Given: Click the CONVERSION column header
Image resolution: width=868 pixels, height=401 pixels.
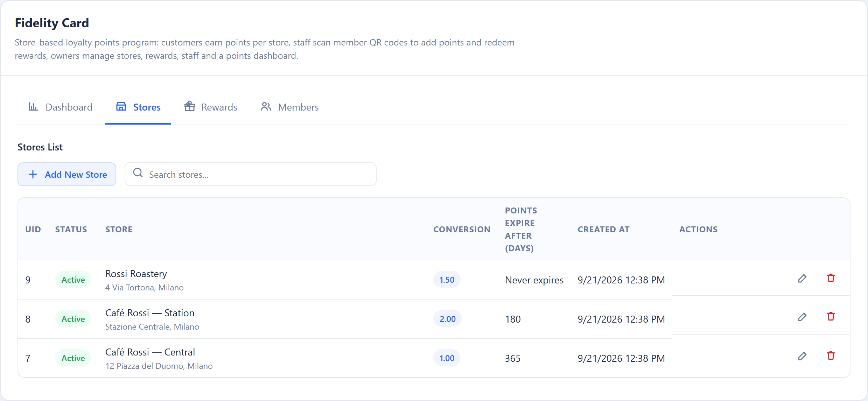Looking at the screenshot, I should 462,230.
